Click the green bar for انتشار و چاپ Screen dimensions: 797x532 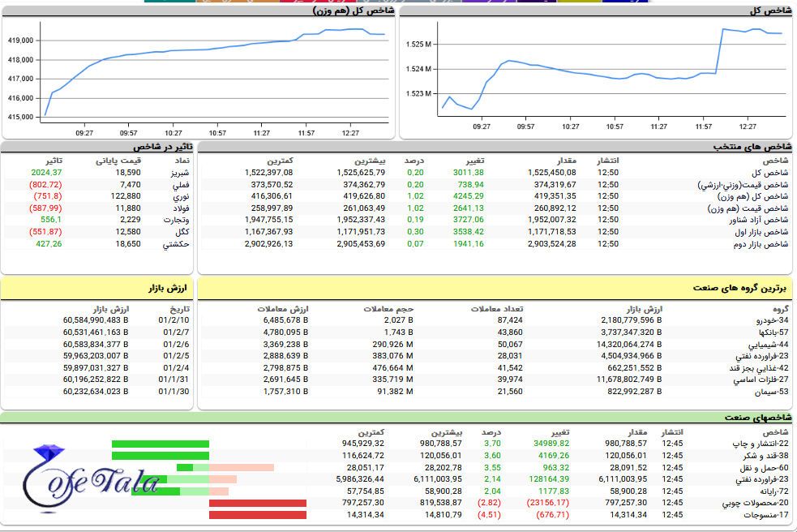click(160, 444)
